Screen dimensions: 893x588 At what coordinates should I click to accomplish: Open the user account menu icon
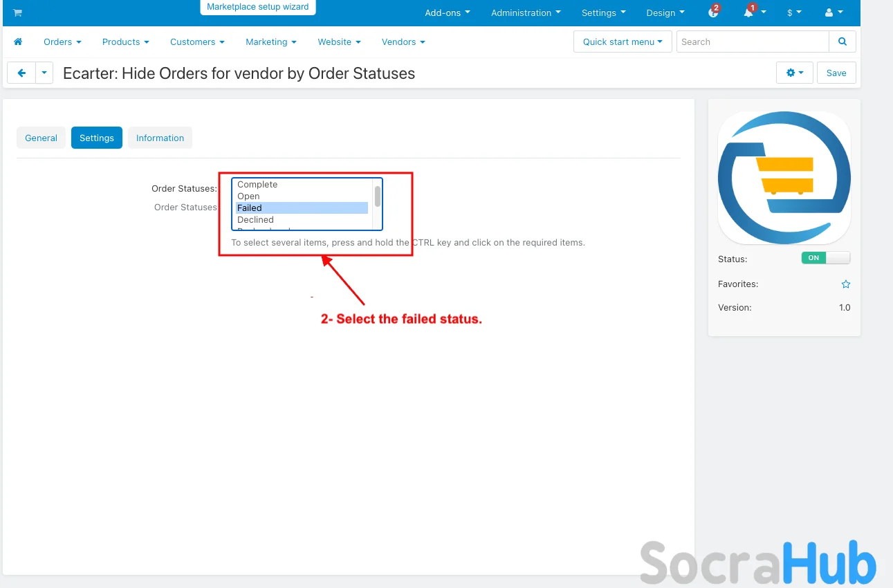click(834, 12)
